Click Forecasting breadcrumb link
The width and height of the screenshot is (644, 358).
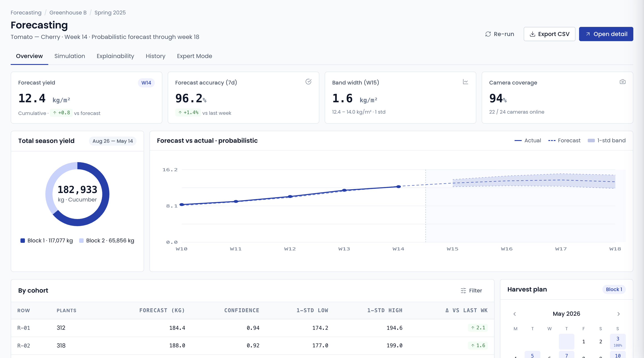click(x=26, y=12)
